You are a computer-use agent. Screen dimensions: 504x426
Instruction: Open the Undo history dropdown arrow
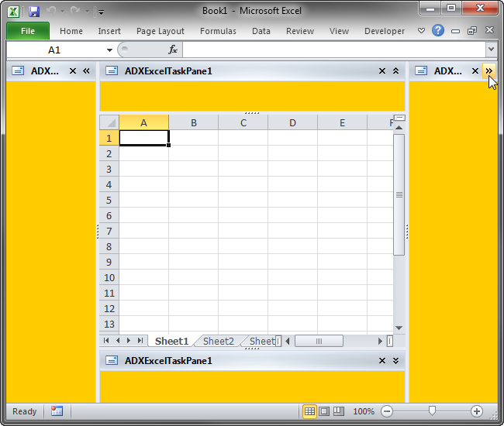pos(63,12)
